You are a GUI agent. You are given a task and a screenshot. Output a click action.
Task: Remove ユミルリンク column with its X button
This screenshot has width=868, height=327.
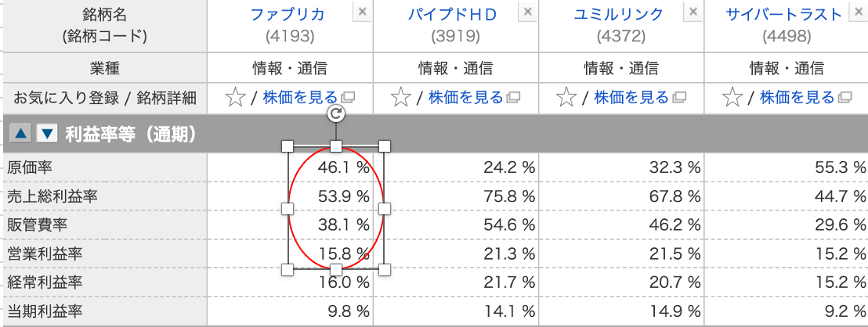[x=693, y=12]
